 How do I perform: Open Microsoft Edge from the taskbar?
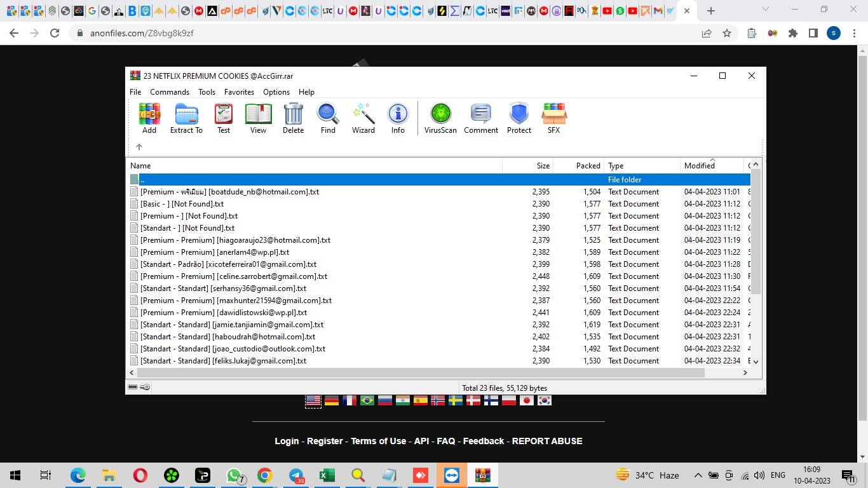point(78,475)
